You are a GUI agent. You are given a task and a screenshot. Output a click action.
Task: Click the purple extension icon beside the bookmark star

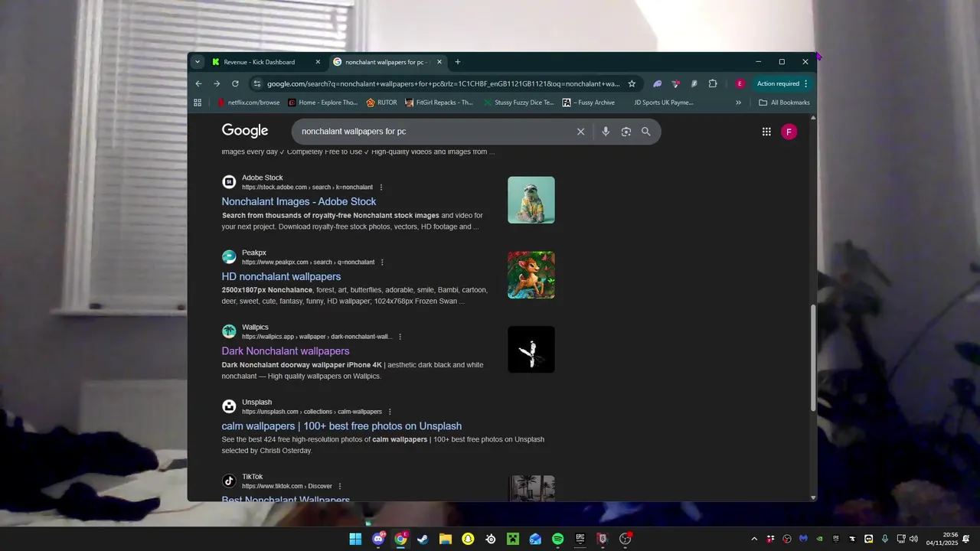pos(657,83)
